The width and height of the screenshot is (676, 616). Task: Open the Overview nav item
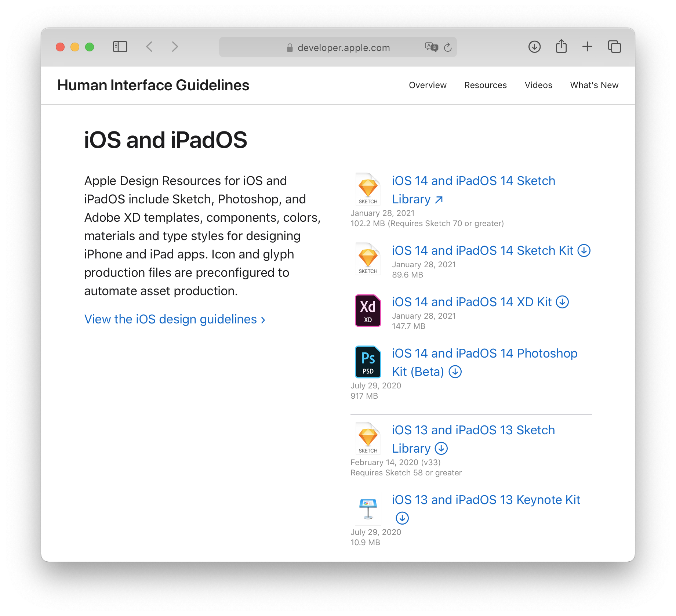(428, 85)
